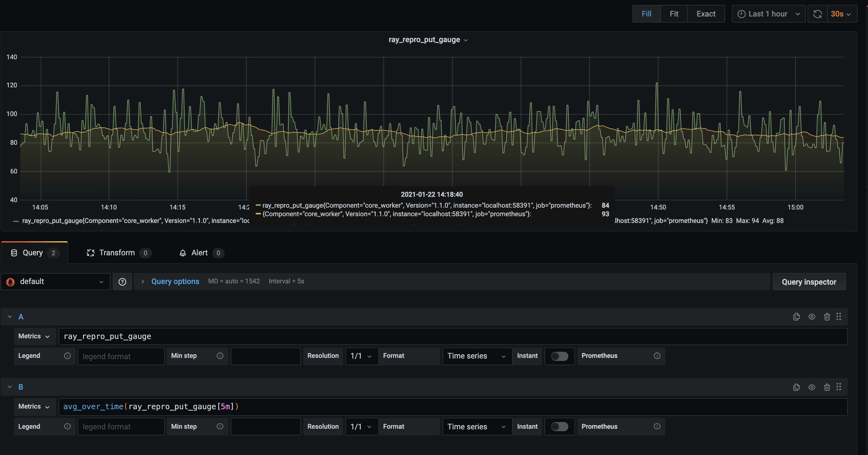The image size is (868, 455).
Task: Click Legend info icon in query A
Action: click(x=67, y=356)
